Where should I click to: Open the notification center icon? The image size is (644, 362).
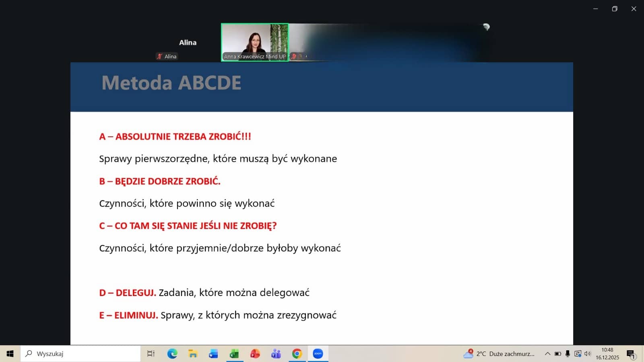(631, 354)
